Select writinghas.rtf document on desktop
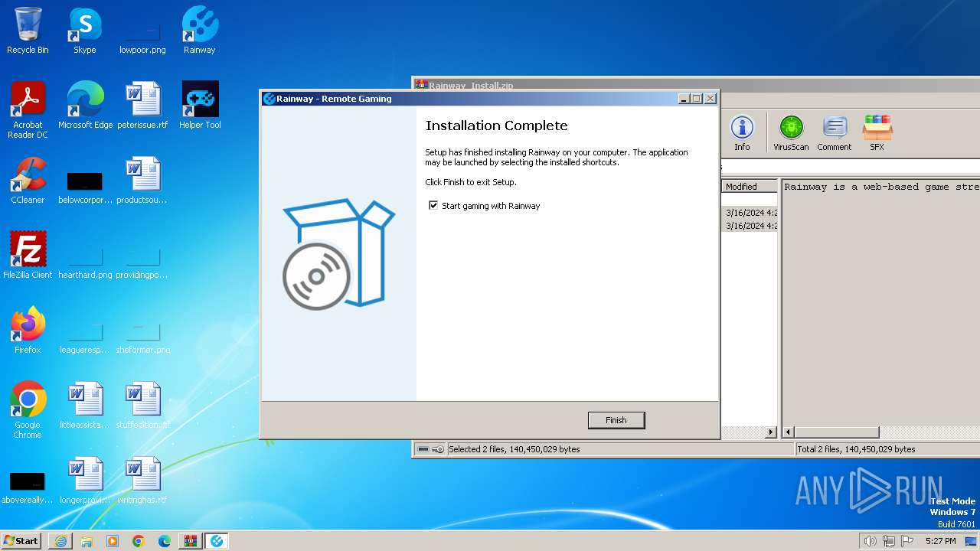 click(142, 481)
